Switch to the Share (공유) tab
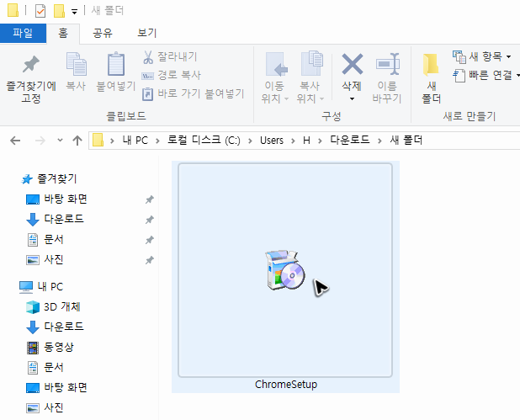The image size is (520, 420). tap(103, 33)
